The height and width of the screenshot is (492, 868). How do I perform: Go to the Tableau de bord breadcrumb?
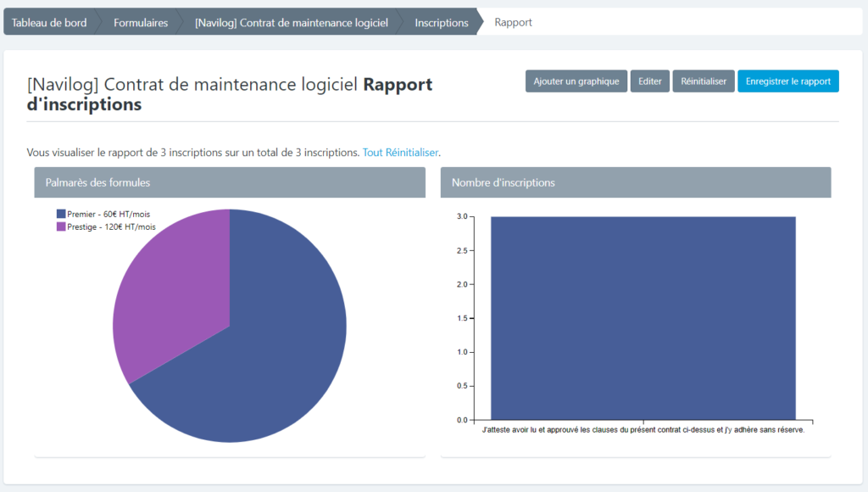tap(49, 23)
